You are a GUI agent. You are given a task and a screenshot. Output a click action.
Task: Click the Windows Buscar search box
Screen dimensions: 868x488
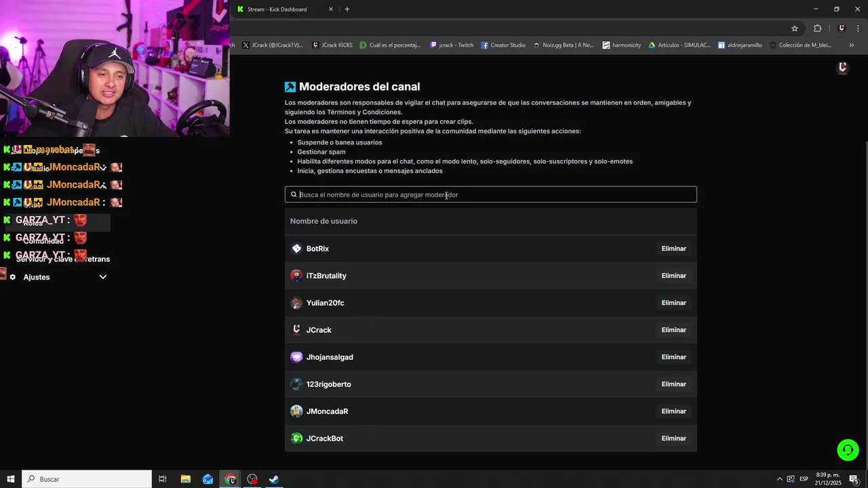tap(87, 479)
